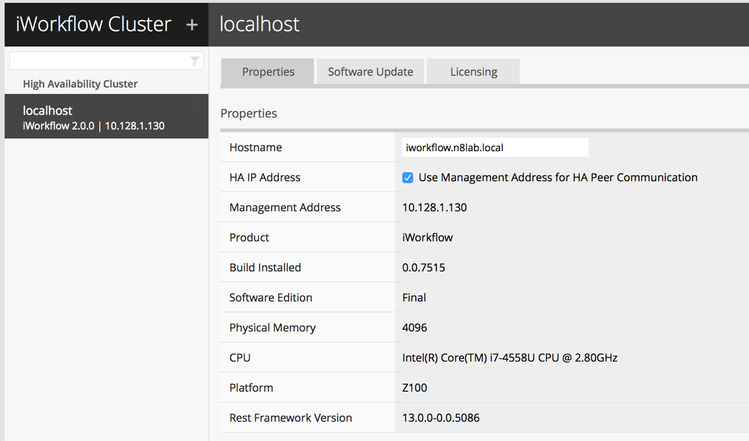Switch to the Properties tab
The image size is (749, 441).
coord(268,72)
